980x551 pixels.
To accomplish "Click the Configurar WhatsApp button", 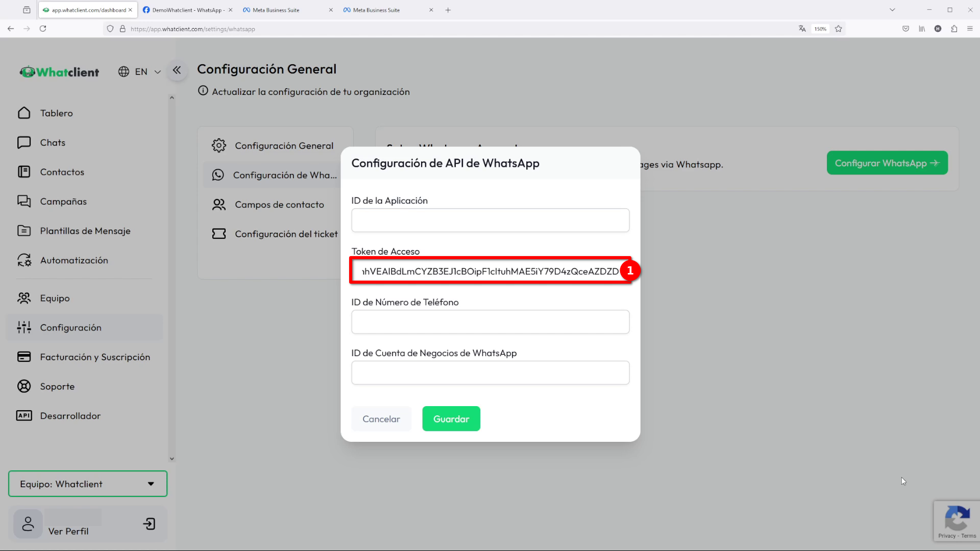I will click(887, 163).
